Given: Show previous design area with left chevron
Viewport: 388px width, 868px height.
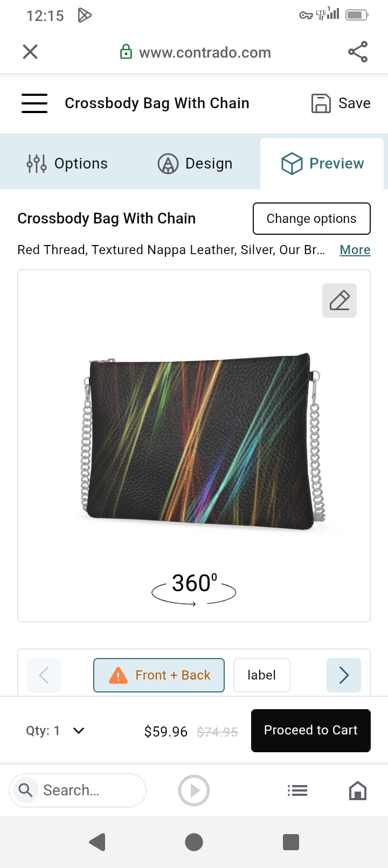Looking at the screenshot, I should [x=44, y=675].
